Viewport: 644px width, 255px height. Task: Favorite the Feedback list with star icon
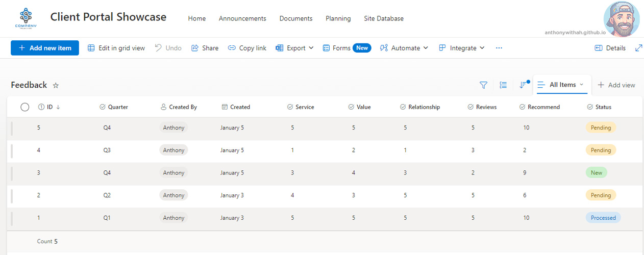56,85
